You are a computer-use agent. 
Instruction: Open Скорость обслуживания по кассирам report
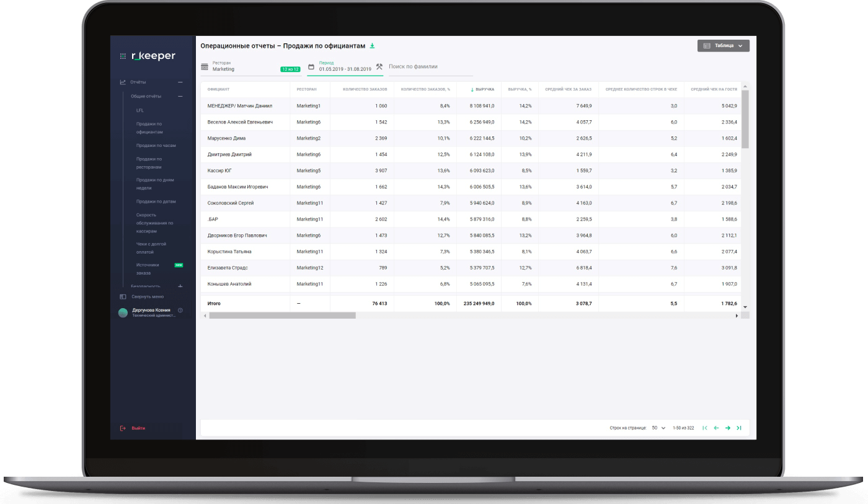155,223
